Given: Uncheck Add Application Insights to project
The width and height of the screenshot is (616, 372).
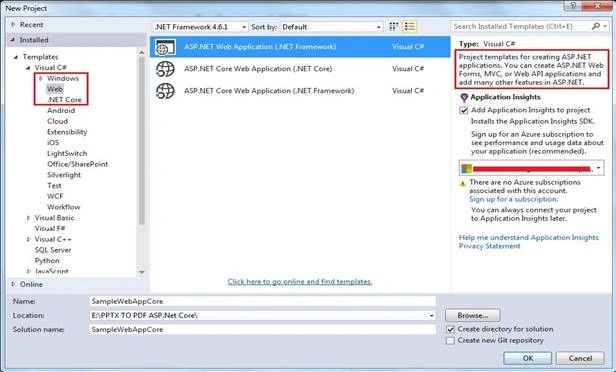Looking at the screenshot, I should coord(464,110).
